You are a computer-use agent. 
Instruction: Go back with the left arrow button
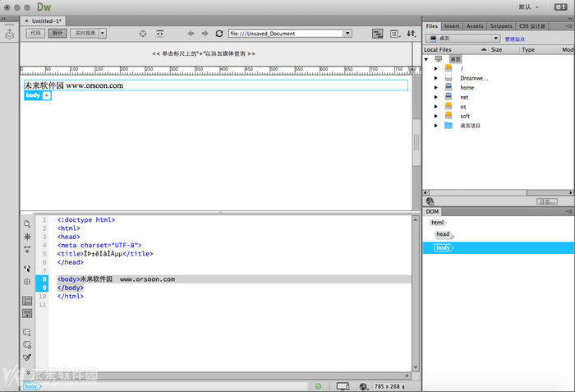pos(191,34)
